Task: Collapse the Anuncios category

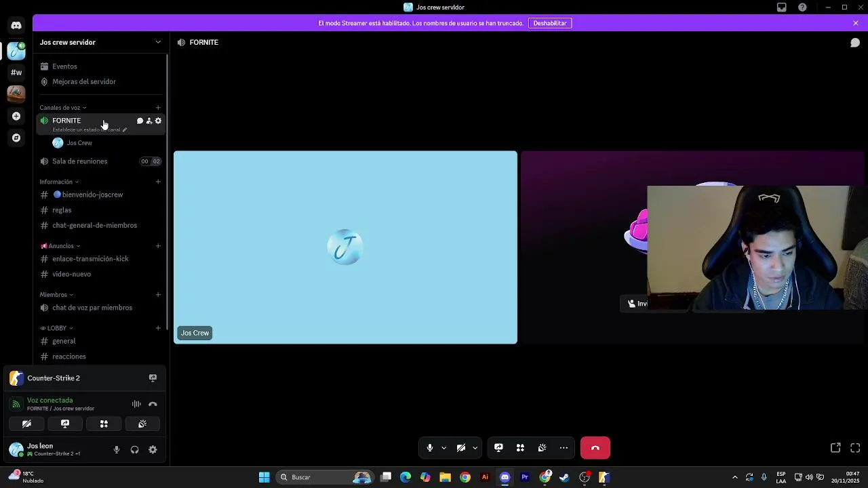Action: 60,246
